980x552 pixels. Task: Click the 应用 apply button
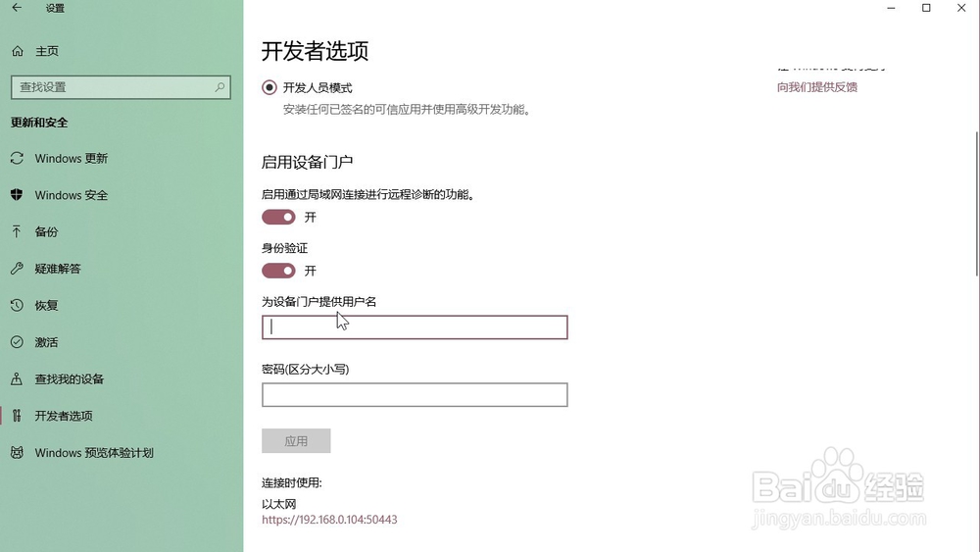(296, 441)
